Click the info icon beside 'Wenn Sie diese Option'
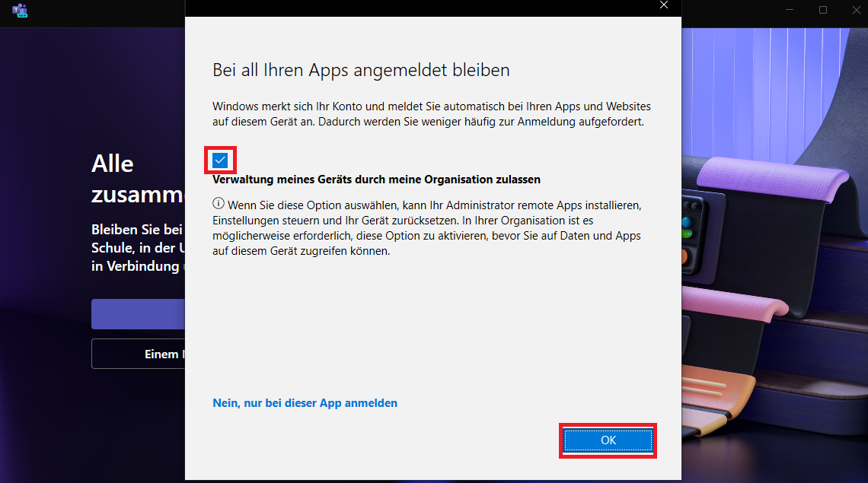Viewport: 868px width, 483px height. coord(219,204)
